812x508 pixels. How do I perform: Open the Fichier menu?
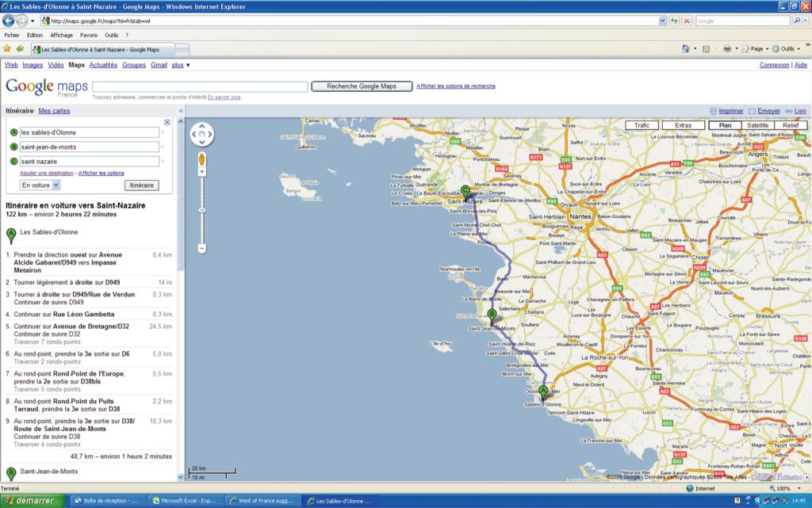(x=11, y=35)
